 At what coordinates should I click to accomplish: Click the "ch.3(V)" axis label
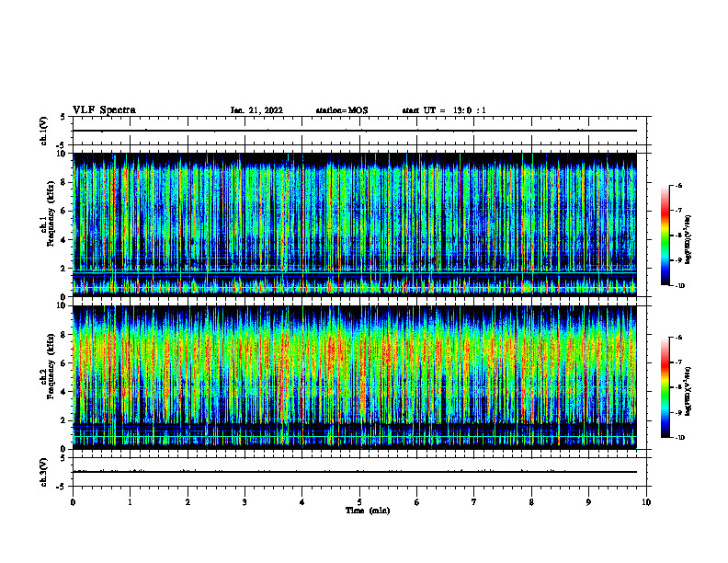(43, 472)
